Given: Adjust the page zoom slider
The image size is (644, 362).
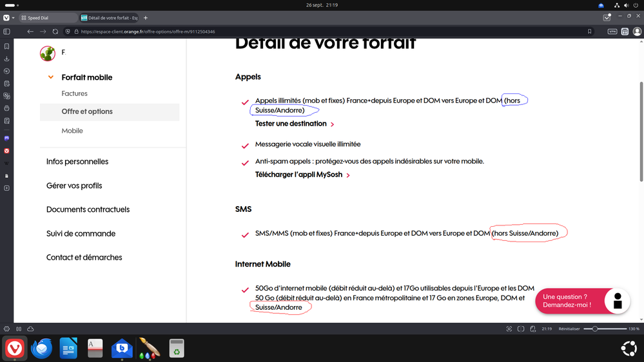Looking at the screenshot, I should 595,329.
